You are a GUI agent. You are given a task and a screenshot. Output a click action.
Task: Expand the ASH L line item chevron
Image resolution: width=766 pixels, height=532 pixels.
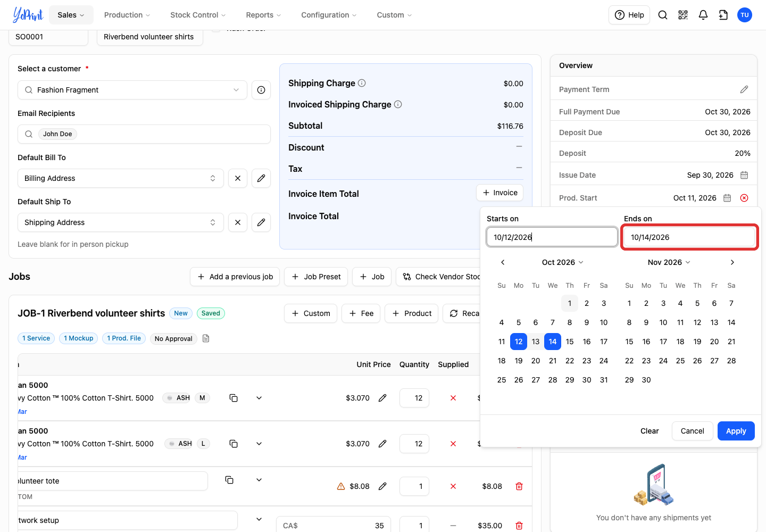tap(259, 444)
